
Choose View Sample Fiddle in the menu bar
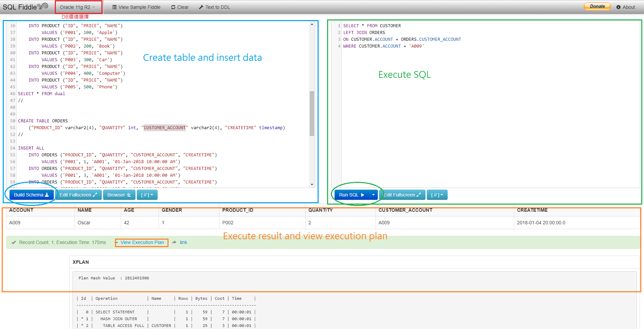140,7
